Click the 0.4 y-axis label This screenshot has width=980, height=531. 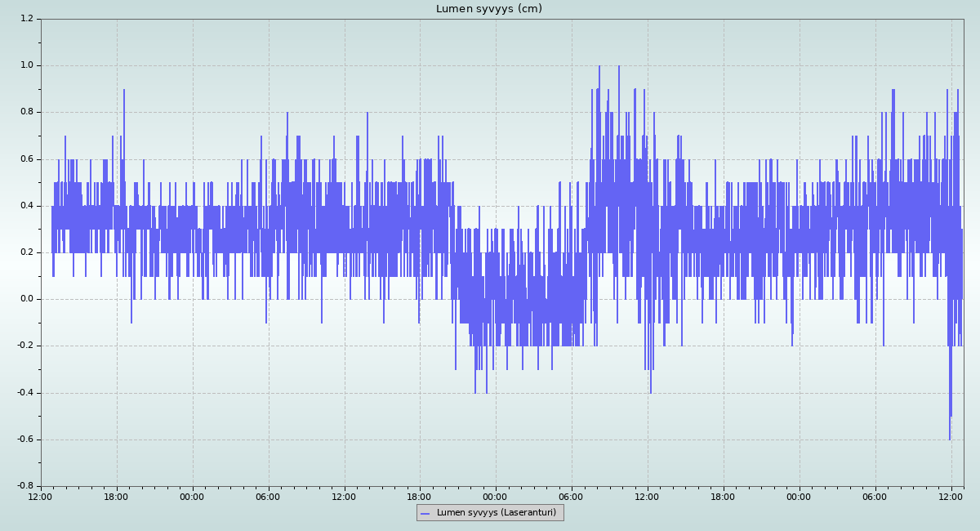tap(27, 206)
